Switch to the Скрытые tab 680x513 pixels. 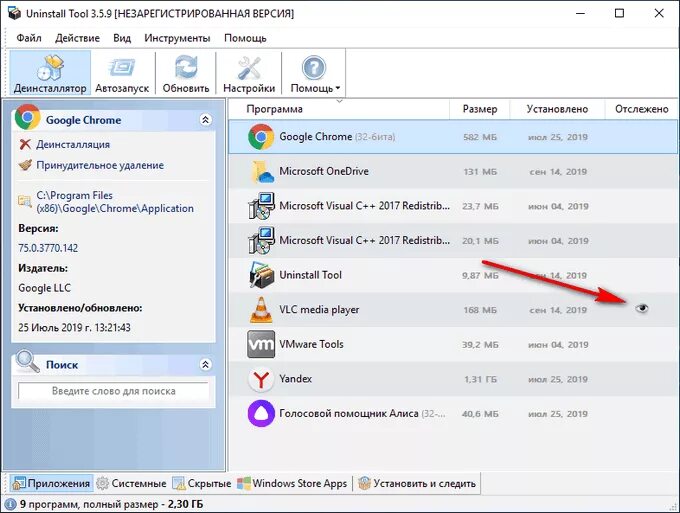coord(202,483)
